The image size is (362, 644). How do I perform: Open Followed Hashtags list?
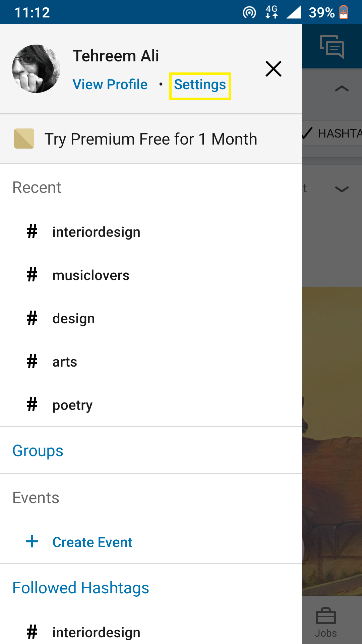point(81,588)
